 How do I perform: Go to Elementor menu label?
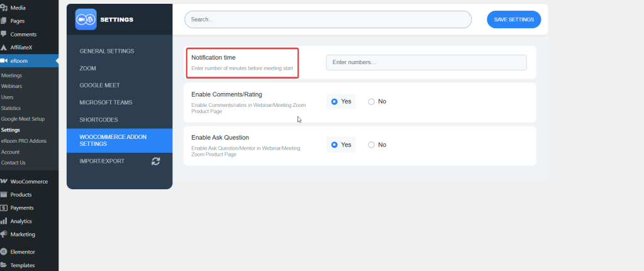(23, 252)
